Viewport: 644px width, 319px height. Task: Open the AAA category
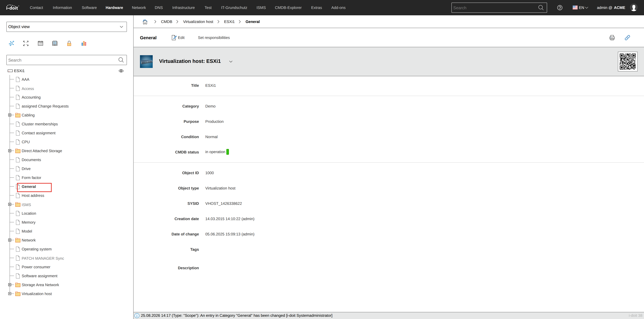[26, 79]
